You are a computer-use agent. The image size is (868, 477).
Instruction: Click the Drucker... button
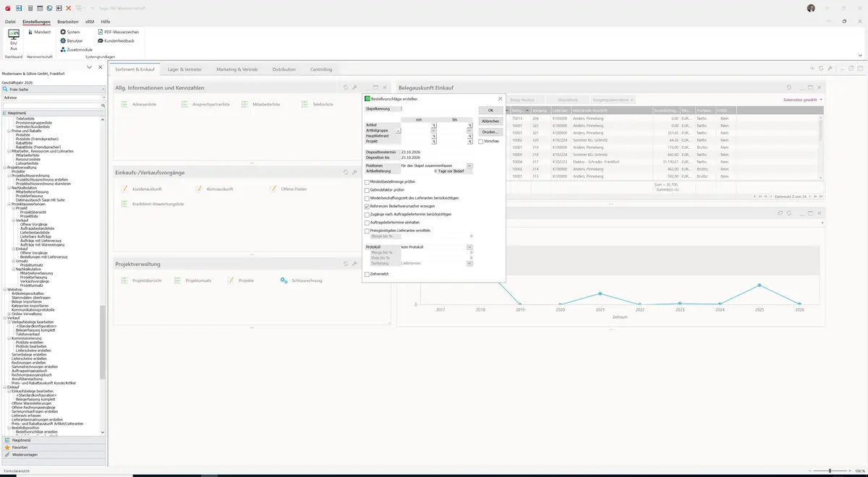pos(490,132)
